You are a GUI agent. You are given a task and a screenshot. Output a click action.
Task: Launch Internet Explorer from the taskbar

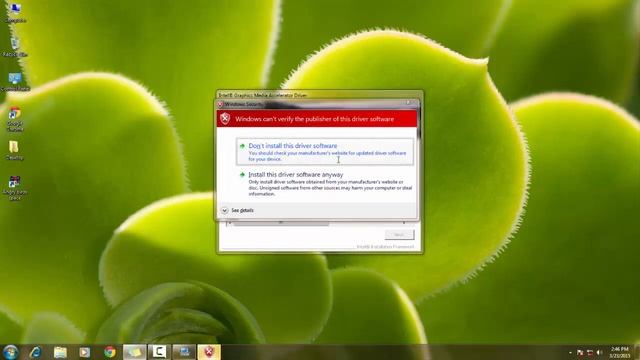(35, 352)
